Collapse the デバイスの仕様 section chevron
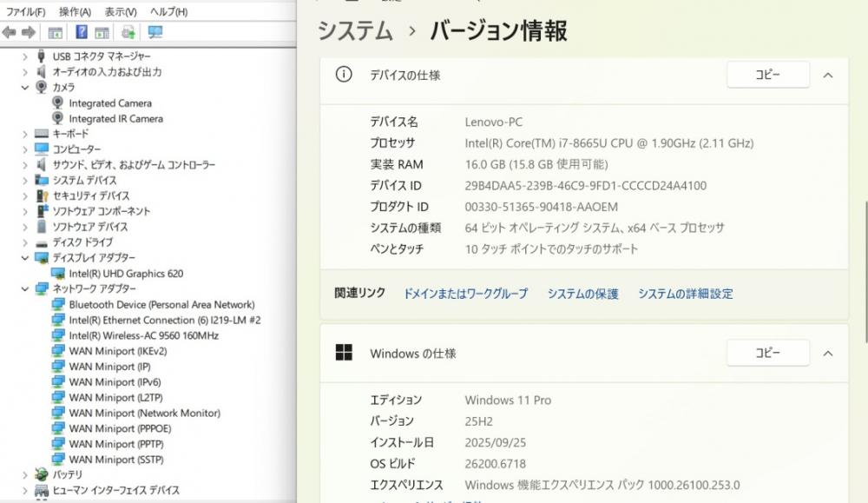The image size is (868, 503). (828, 76)
